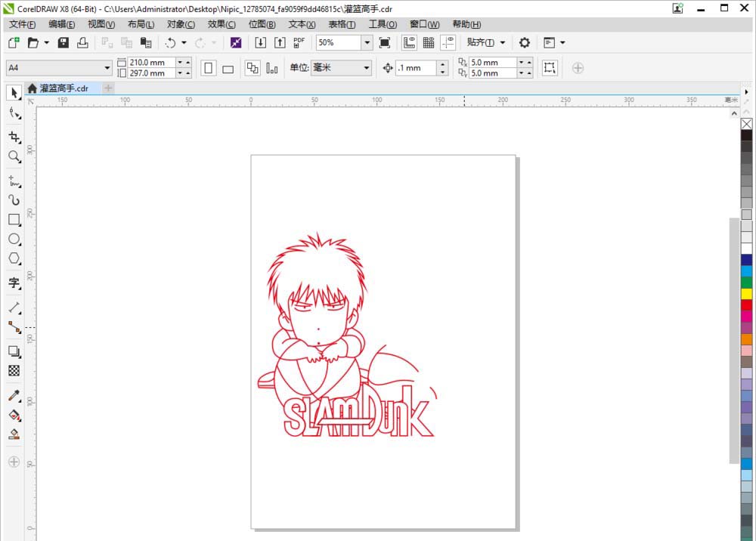Viewport: 756px width, 541px height.
Task: Open the File menu
Action: click(22, 25)
